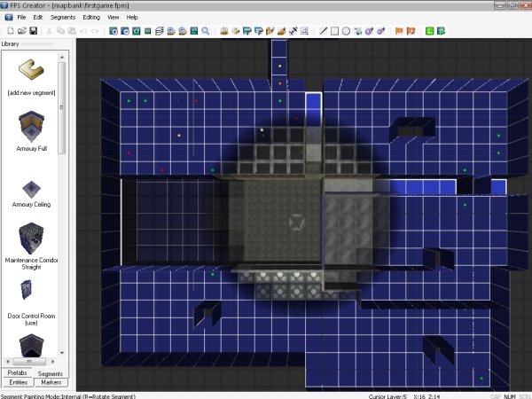The height and width of the screenshot is (399, 532).
Task: Open the Segments menu
Action: click(63, 18)
